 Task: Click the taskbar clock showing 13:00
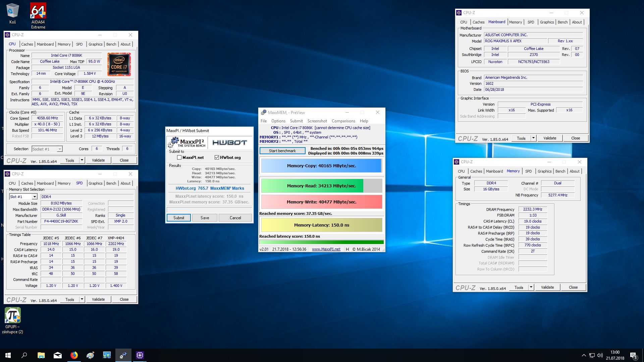pyautogui.click(x=615, y=355)
